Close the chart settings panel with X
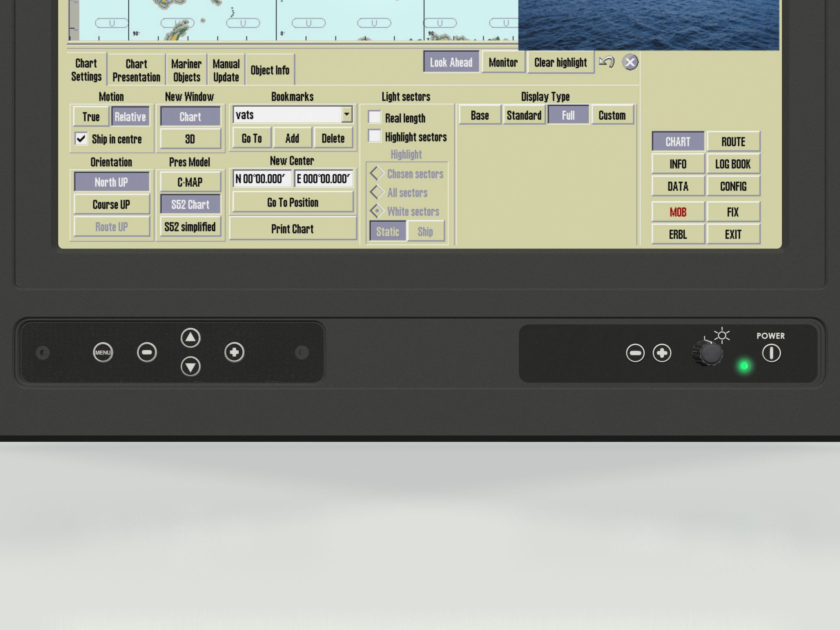 tap(630, 62)
